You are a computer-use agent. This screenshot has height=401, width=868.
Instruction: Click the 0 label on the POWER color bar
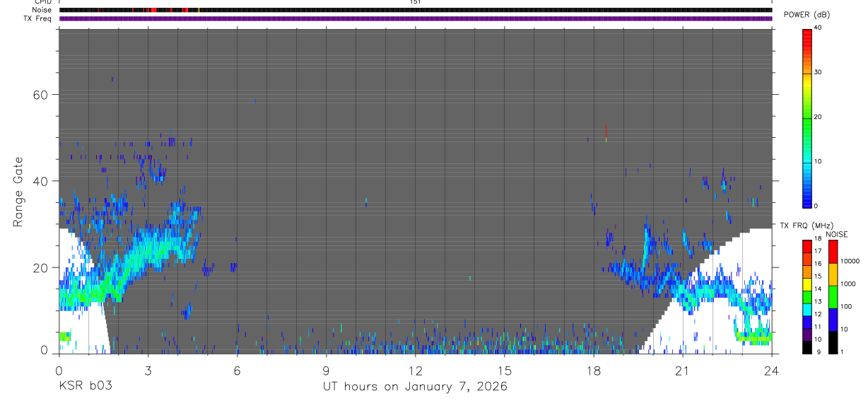coord(816,206)
